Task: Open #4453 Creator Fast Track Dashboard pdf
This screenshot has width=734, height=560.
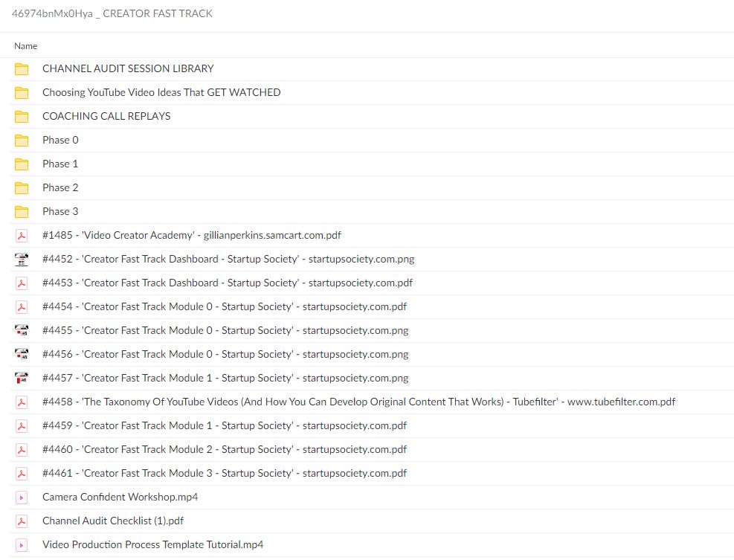Action: (x=228, y=283)
